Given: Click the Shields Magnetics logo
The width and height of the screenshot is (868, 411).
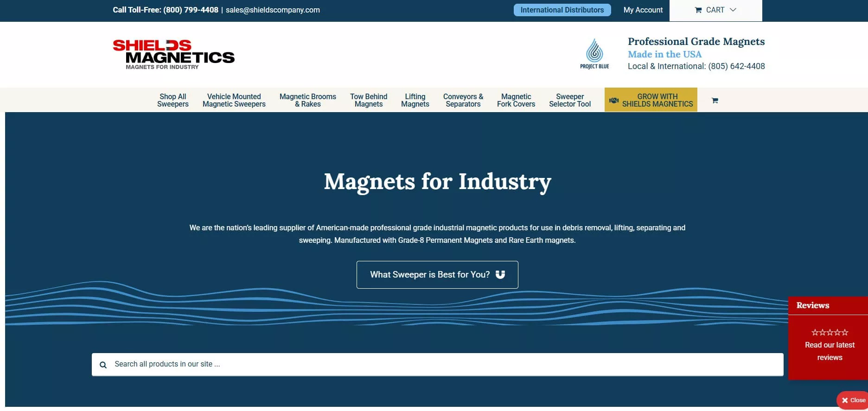Looking at the screenshot, I should click(173, 55).
